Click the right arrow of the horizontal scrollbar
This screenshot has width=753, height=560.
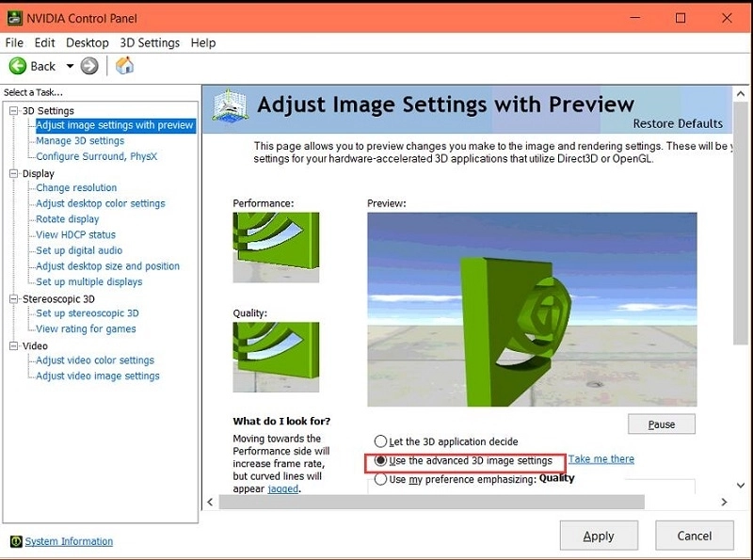coord(721,503)
